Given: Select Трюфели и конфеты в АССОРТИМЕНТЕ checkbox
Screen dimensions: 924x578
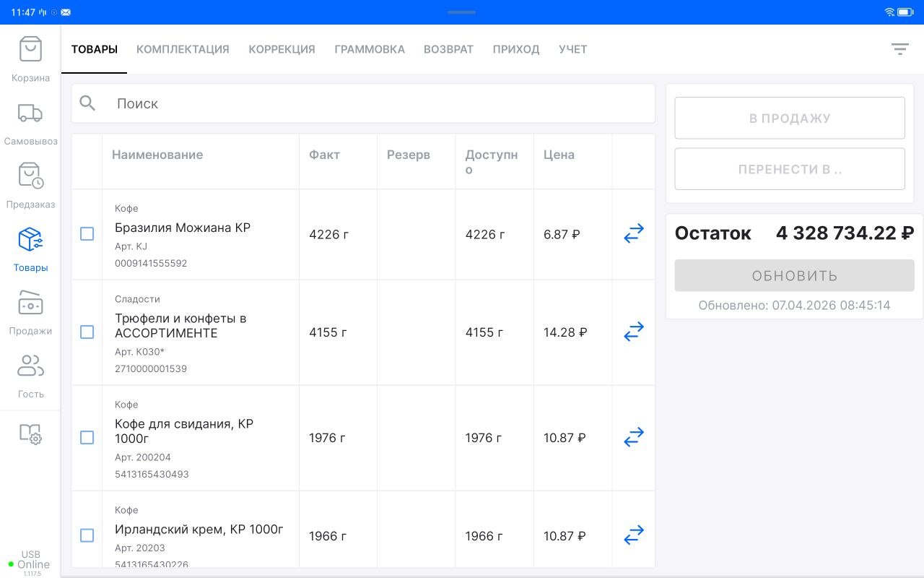Looking at the screenshot, I should tap(87, 332).
